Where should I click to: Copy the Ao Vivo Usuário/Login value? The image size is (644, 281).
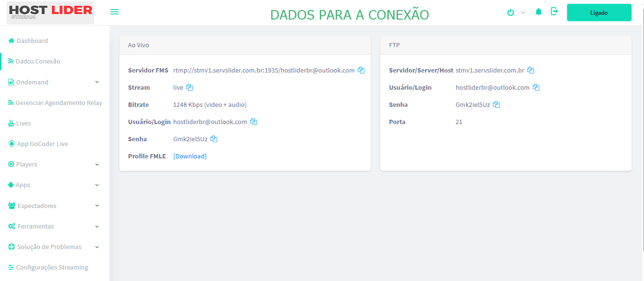254,122
